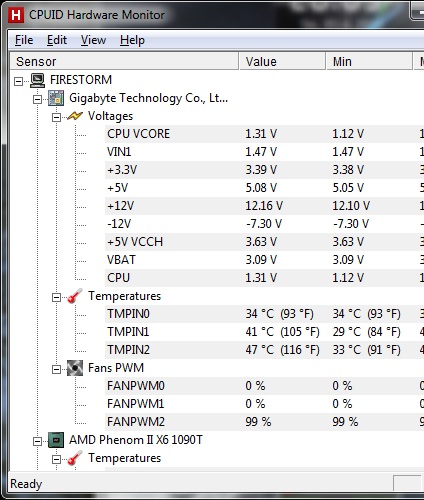Select the +12V sensor row
Screen dimensions: 424x500
264,206
